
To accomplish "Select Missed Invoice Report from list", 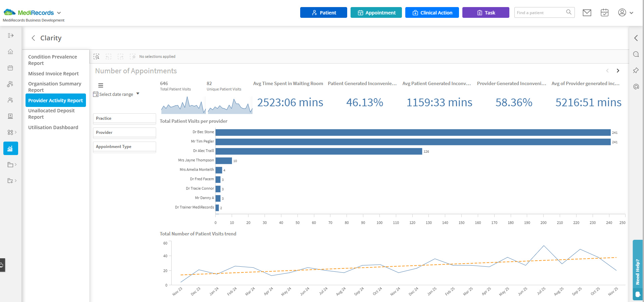I will pos(53,74).
